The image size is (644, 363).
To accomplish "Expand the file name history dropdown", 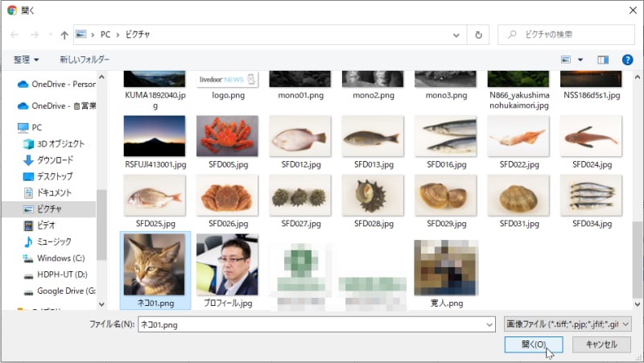I will [x=489, y=325].
